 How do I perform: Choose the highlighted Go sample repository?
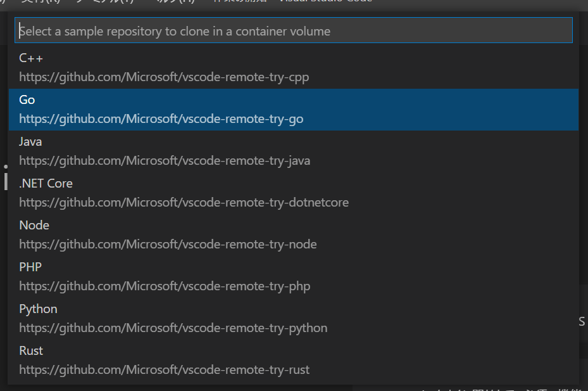(x=294, y=110)
